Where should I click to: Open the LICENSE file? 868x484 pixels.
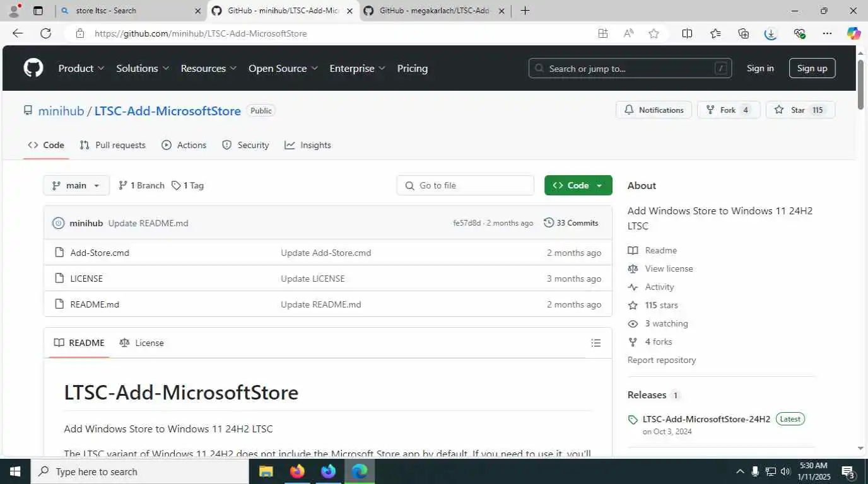pos(86,279)
